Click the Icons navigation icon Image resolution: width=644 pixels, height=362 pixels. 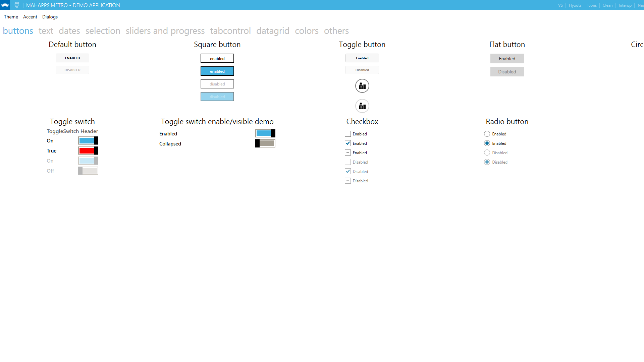tap(592, 5)
